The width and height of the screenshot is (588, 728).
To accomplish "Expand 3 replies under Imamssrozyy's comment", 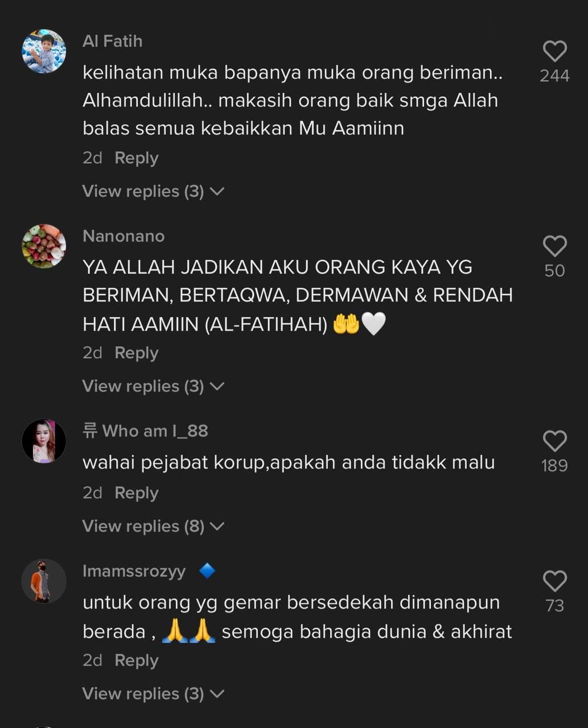I will [153, 694].
